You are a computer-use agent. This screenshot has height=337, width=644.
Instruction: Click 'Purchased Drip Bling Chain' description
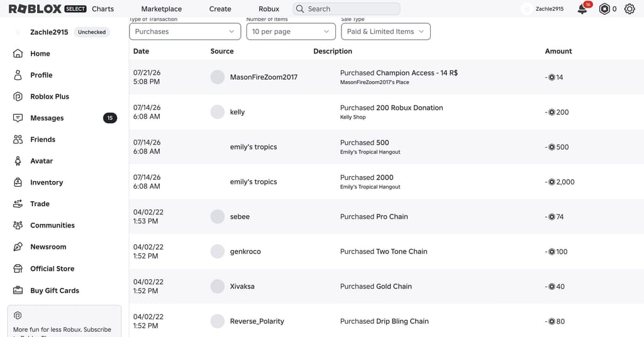click(x=384, y=321)
